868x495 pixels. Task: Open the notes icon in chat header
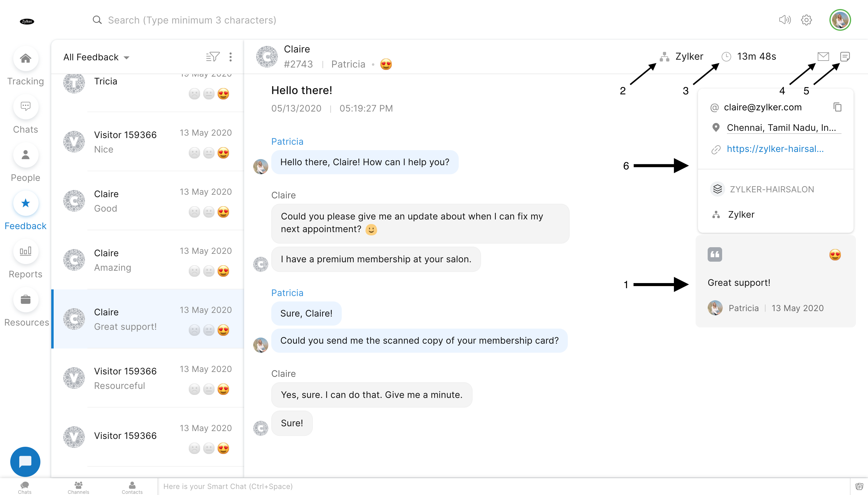coord(844,56)
